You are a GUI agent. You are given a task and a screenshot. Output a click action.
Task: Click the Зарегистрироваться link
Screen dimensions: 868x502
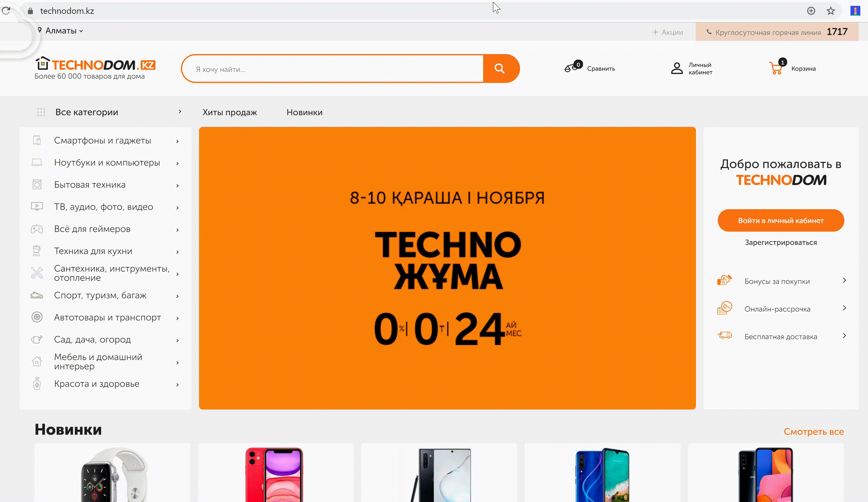coord(780,243)
